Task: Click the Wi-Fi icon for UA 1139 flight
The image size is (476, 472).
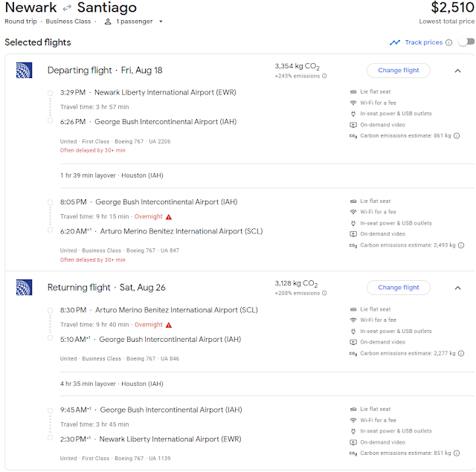Action: point(353,421)
